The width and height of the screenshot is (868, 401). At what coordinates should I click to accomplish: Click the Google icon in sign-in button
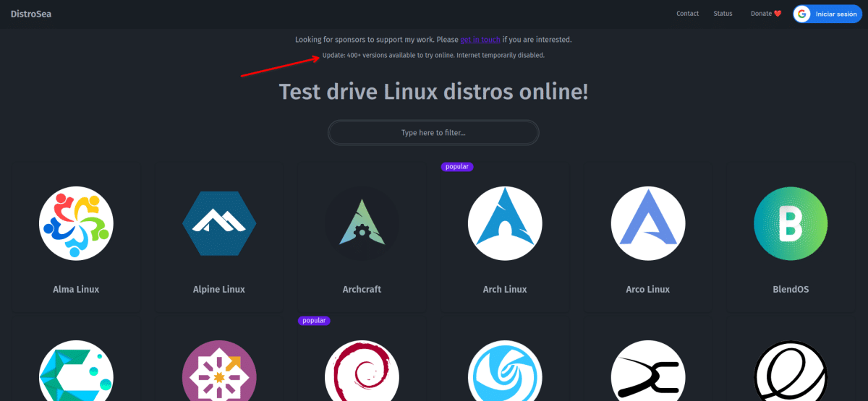pos(802,14)
